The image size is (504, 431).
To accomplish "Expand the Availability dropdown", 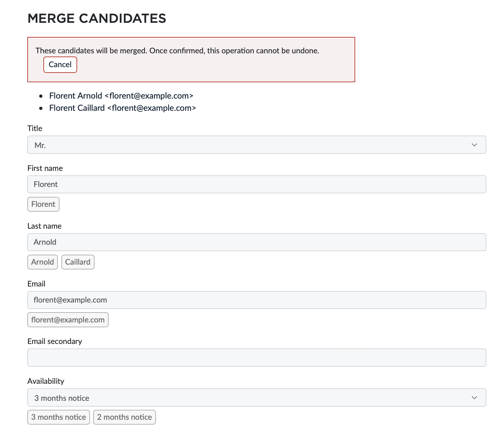I will click(251, 398).
